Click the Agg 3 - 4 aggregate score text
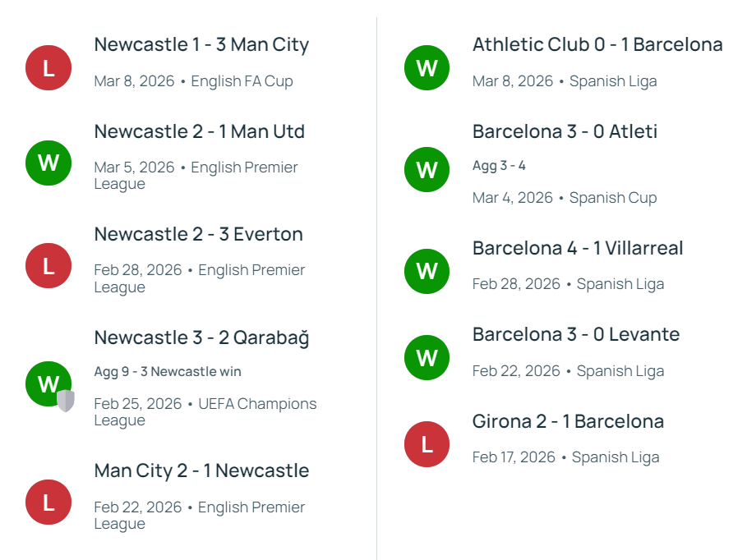The height and width of the screenshot is (560, 747). click(499, 165)
